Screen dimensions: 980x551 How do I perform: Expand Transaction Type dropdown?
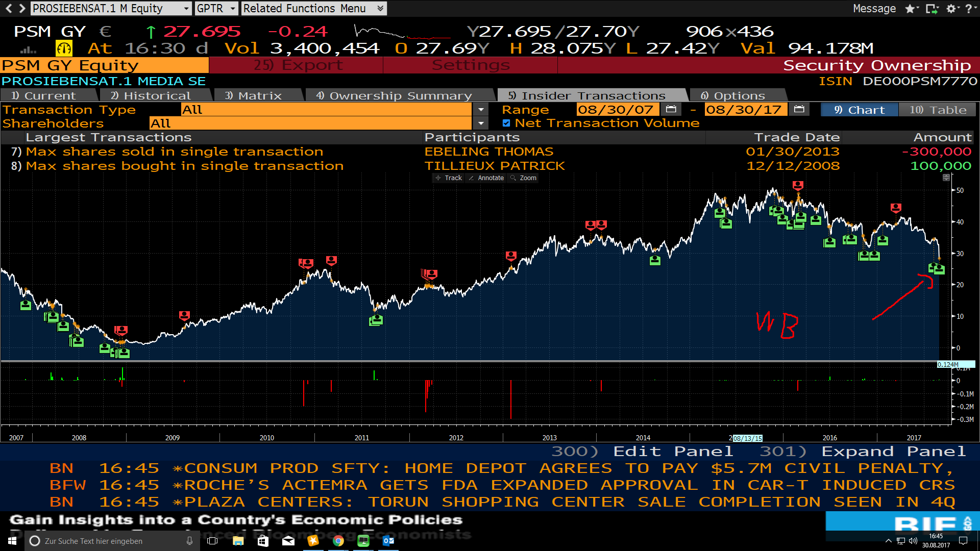point(481,110)
